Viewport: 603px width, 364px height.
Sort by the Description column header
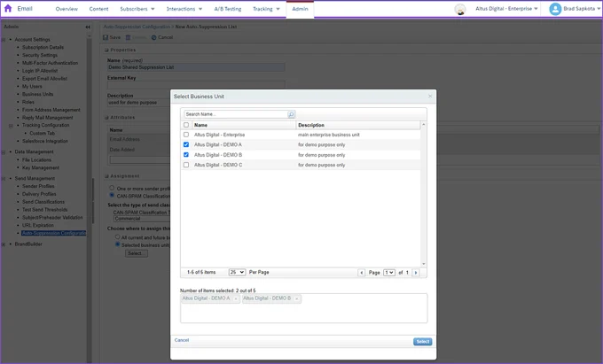click(358, 125)
